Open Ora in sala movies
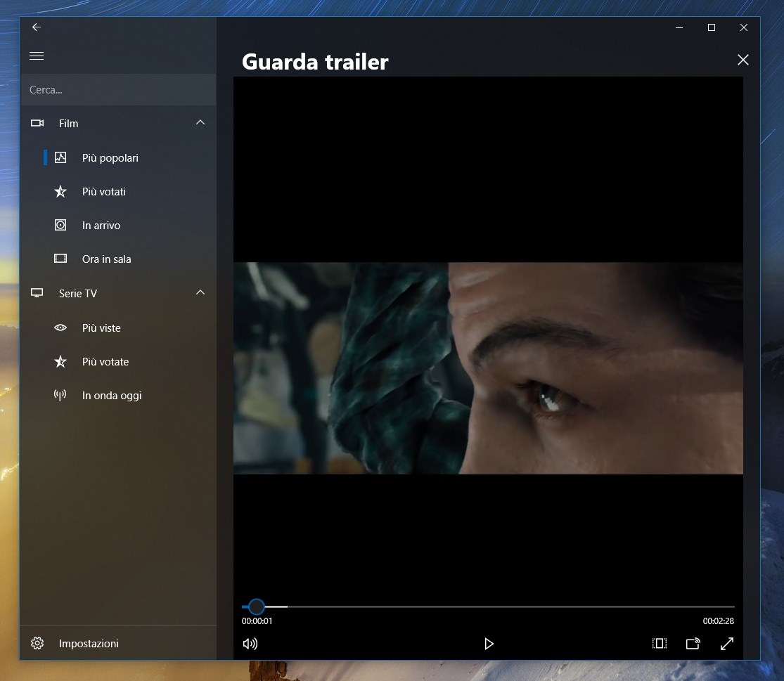Viewport: 784px width, 681px height. pos(106,259)
